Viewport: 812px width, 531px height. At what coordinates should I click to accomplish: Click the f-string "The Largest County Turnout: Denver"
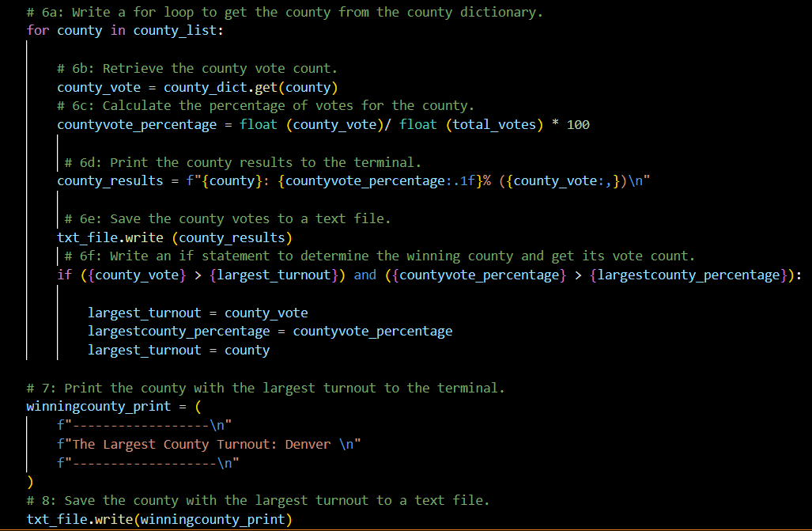209,445
